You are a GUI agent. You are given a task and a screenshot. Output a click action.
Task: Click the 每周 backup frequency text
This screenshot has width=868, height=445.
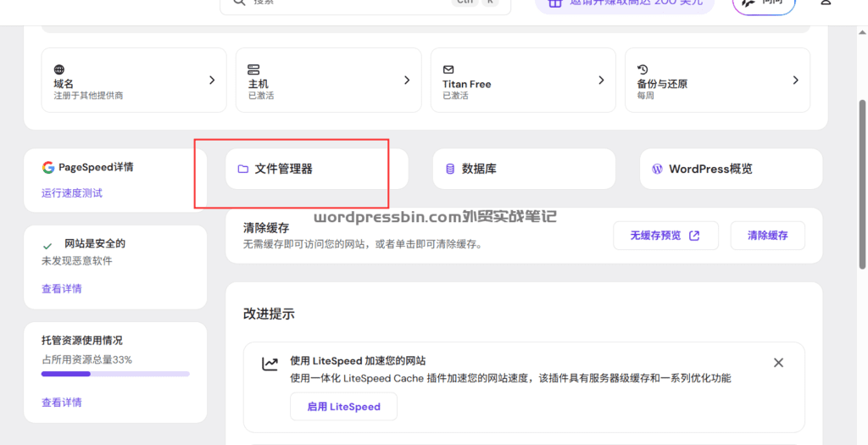(x=645, y=96)
